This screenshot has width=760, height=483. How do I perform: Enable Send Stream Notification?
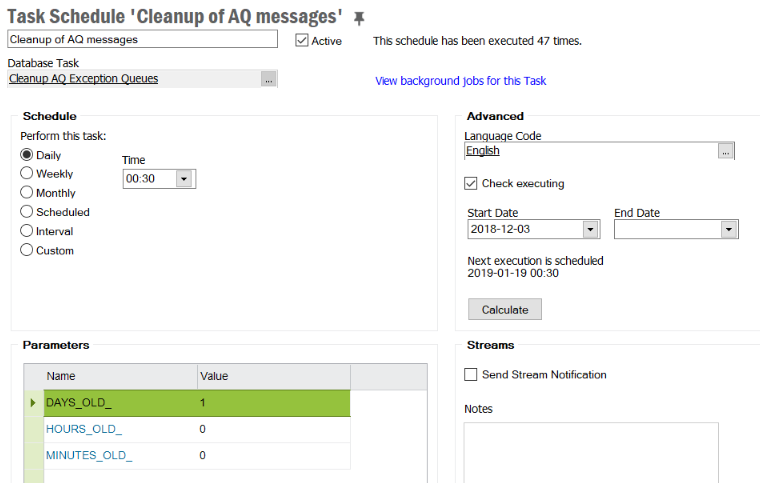471,375
